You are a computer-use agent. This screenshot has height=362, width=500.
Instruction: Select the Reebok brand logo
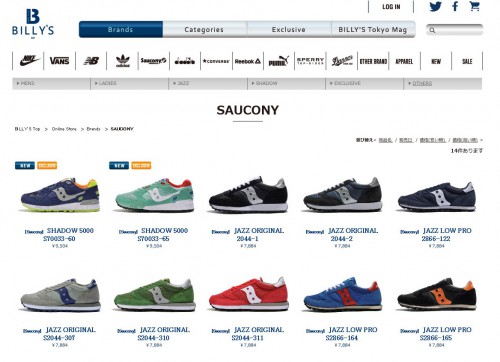coord(248,61)
